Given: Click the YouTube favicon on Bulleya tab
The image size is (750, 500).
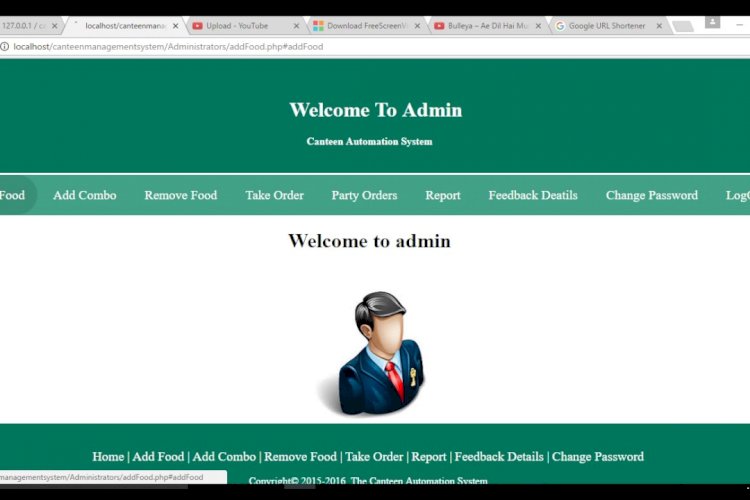Looking at the screenshot, I should click(439, 26).
